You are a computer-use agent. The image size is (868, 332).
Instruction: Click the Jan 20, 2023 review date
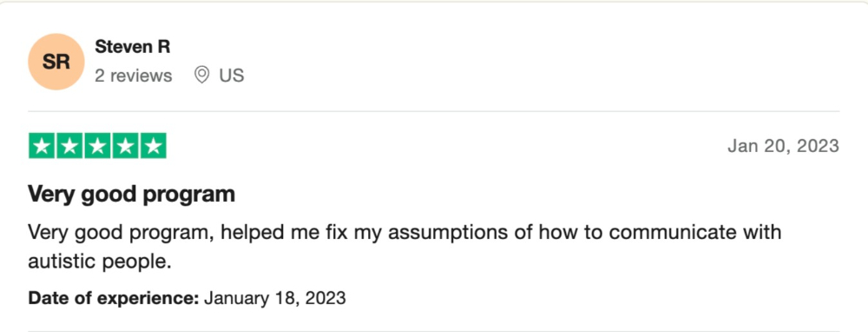783,146
